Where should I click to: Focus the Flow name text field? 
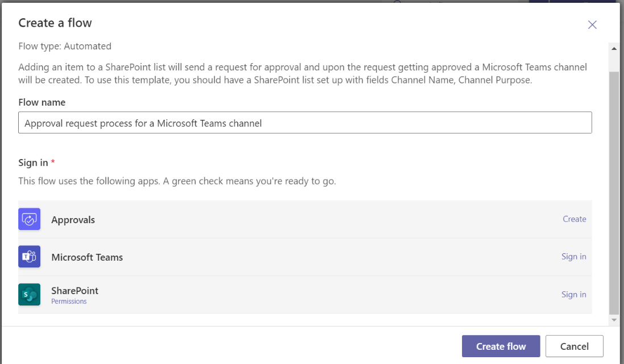click(305, 123)
